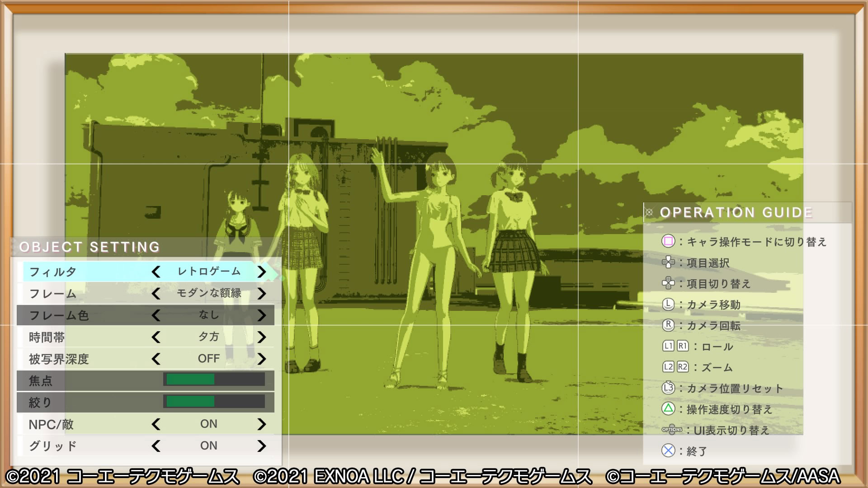
Task: Click the L2 zoom button icon
Action: point(668,367)
